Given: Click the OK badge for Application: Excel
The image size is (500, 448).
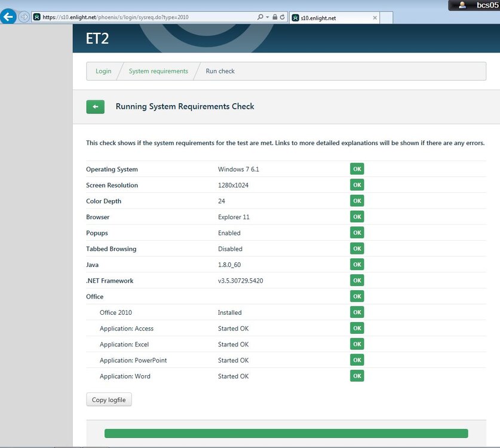Looking at the screenshot, I should [x=357, y=345].
